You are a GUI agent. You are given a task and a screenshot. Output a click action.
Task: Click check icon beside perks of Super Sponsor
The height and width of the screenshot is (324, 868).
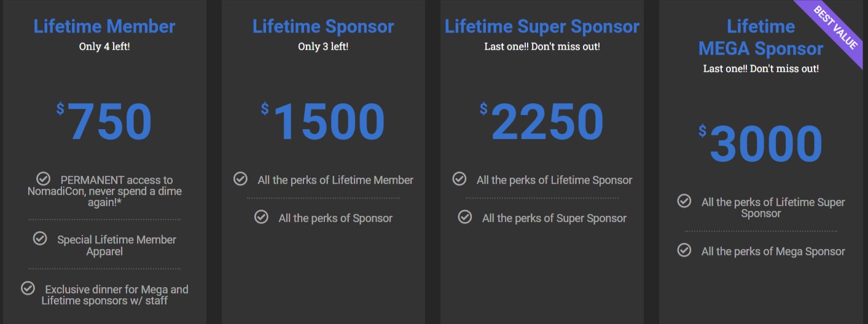tap(465, 217)
